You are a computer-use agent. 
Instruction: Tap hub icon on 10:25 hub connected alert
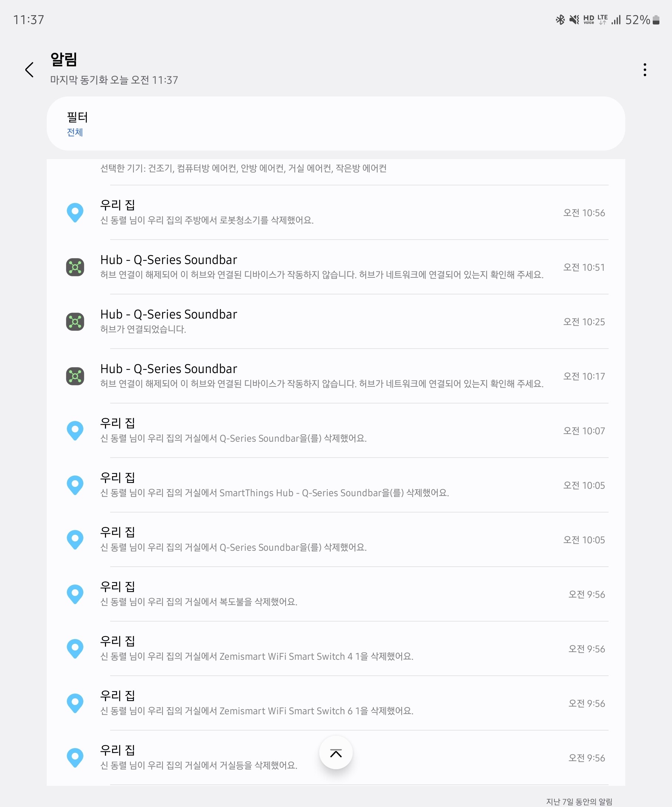(75, 322)
